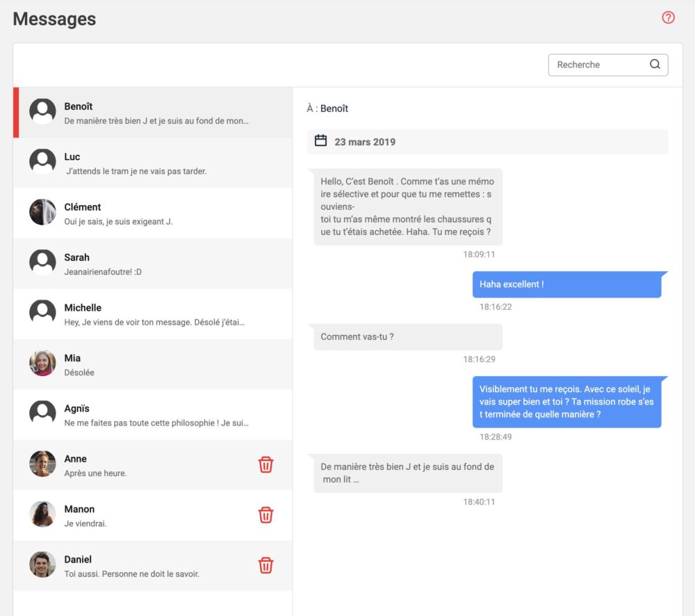Click Benoît's default avatar icon
Screen dimensions: 695x616
click(42, 111)
